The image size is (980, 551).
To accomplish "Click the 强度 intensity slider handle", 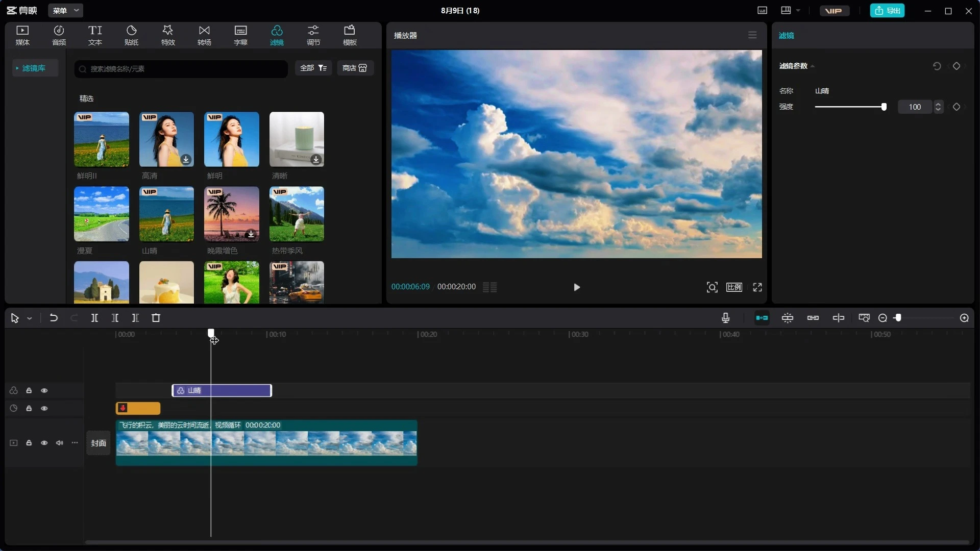I will [884, 107].
